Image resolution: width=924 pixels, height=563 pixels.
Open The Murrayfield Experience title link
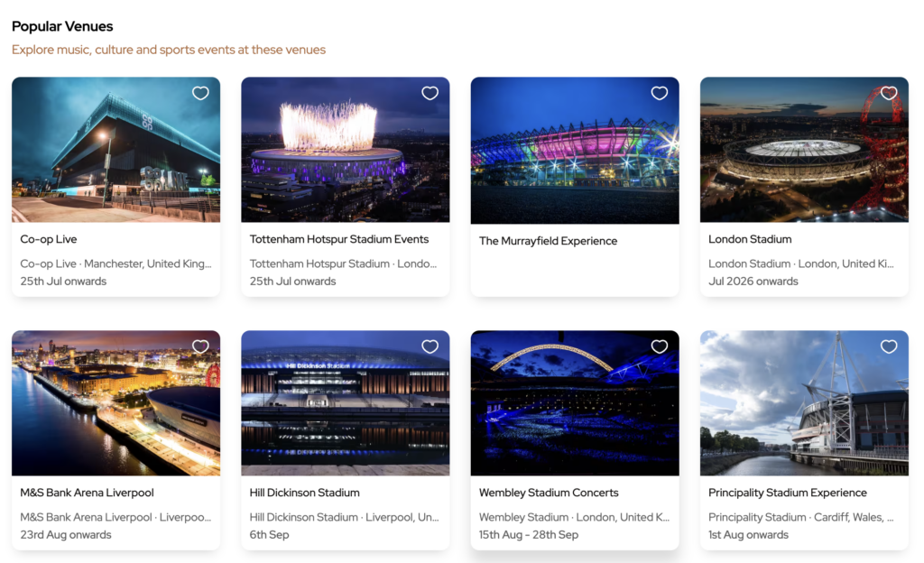tap(548, 241)
